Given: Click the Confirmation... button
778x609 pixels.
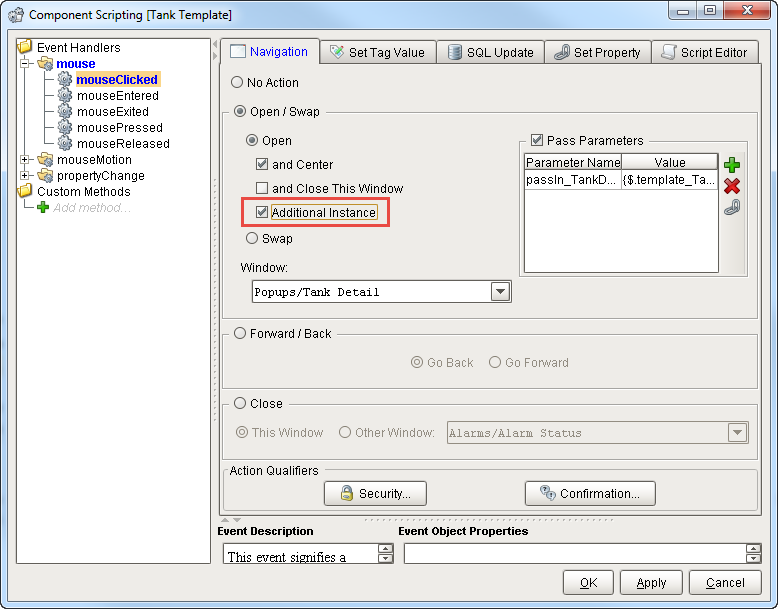Looking at the screenshot, I should point(590,493).
